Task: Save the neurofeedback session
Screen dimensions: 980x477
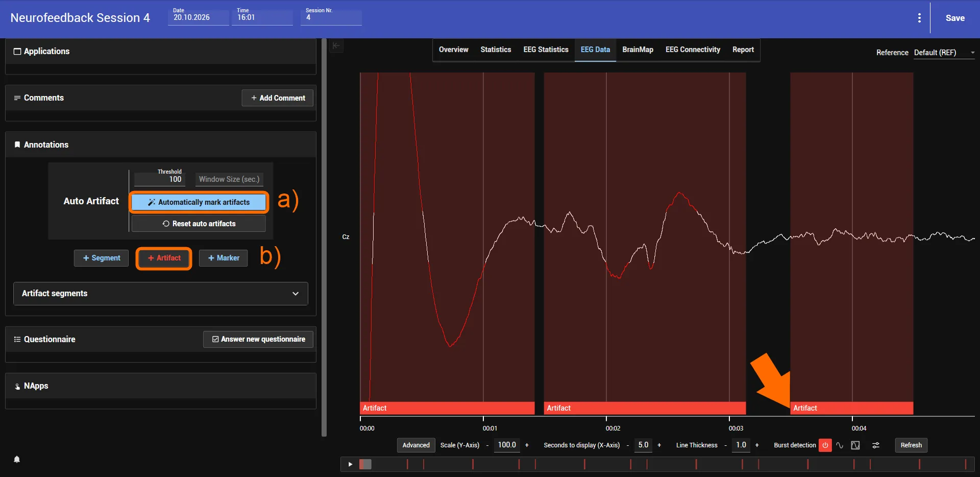Action: click(955, 18)
